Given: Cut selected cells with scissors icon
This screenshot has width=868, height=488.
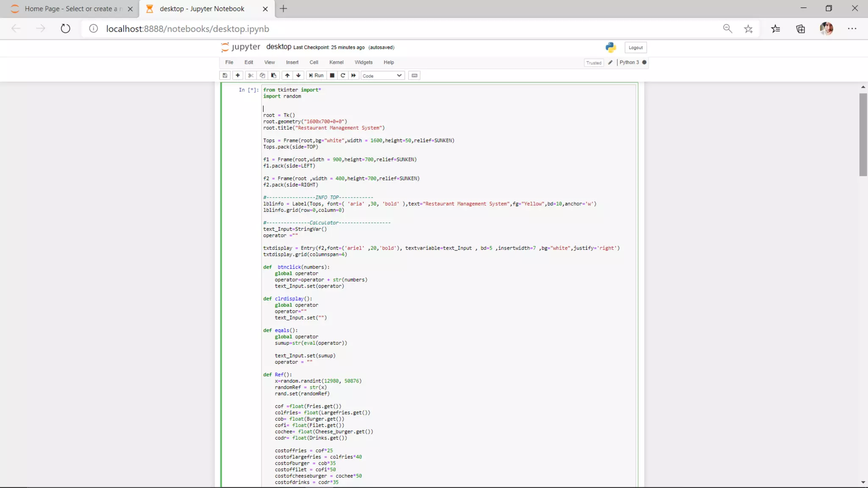Looking at the screenshot, I should [x=251, y=75].
